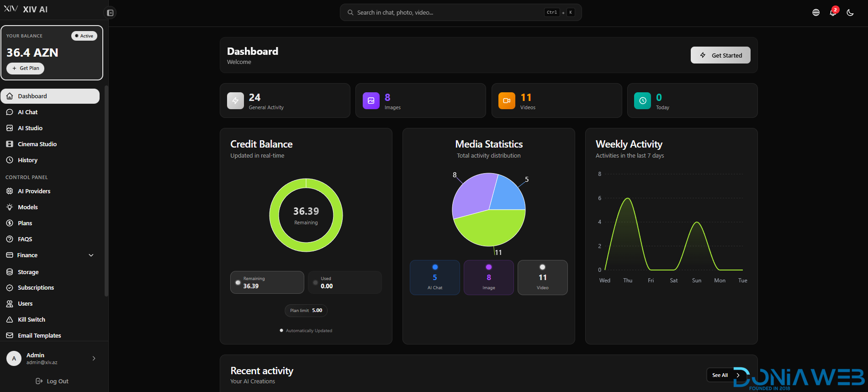Viewport: 868px width, 392px height.
Task: Toggle AI Chat legend in Media Statistics
Action: pyautogui.click(x=435, y=277)
